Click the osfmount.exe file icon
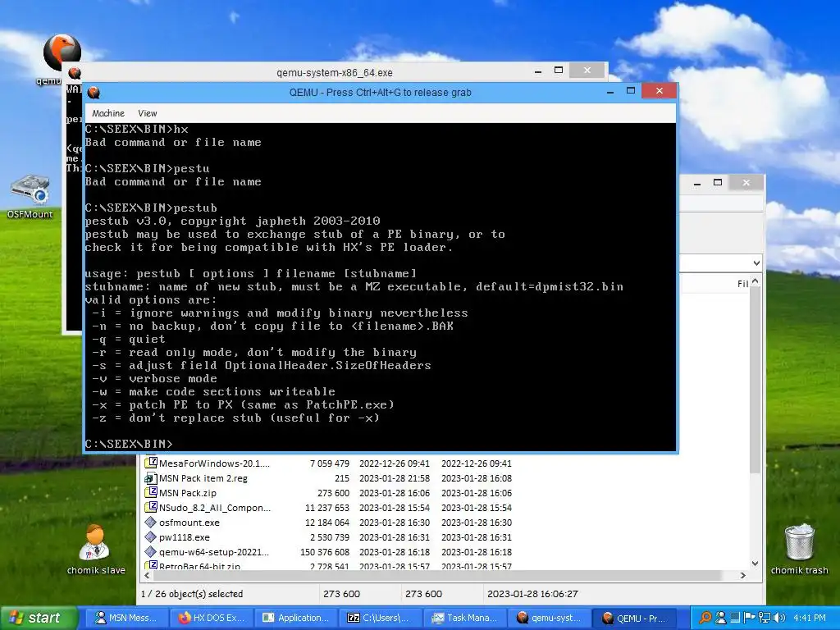840x630 pixels. [151, 522]
